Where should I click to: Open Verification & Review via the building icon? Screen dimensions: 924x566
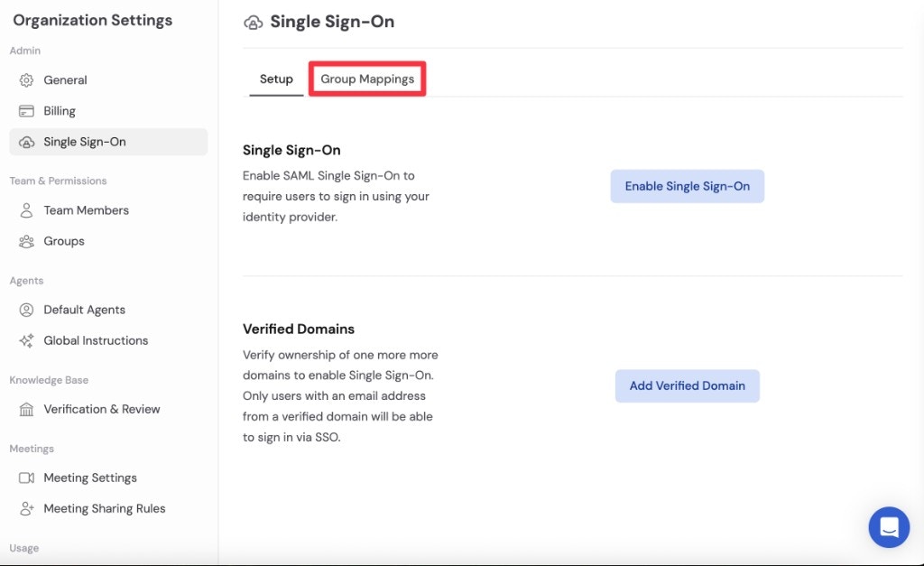pos(27,409)
